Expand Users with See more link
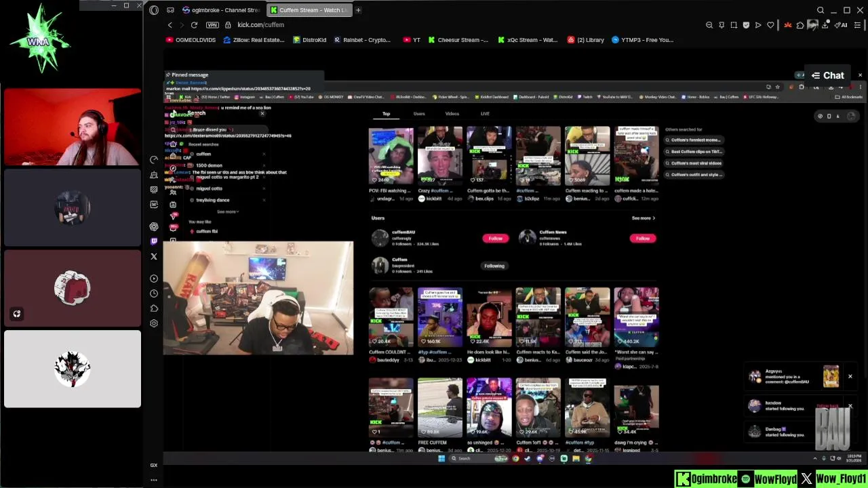The image size is (868, 488). pos(643,218)
